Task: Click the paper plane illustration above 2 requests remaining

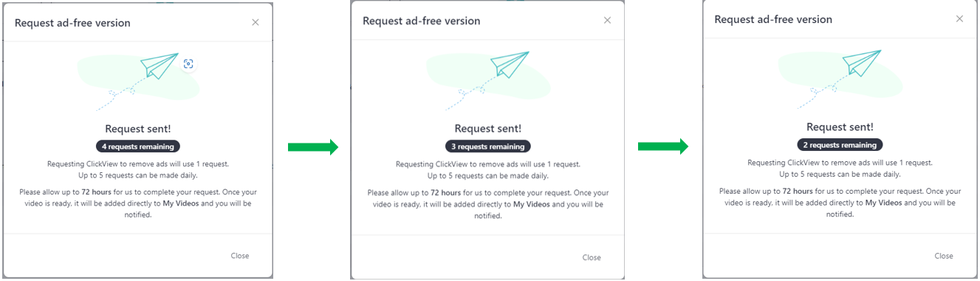Action: [863, 63]
